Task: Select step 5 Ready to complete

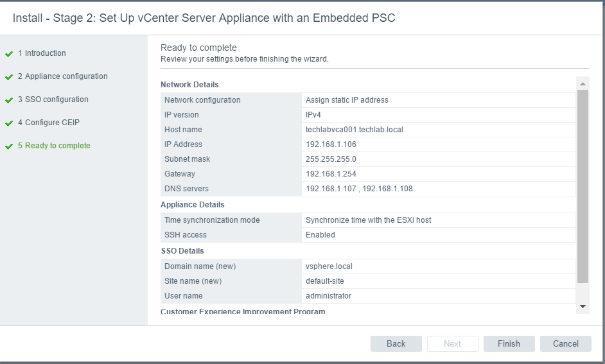Action: 54,146
